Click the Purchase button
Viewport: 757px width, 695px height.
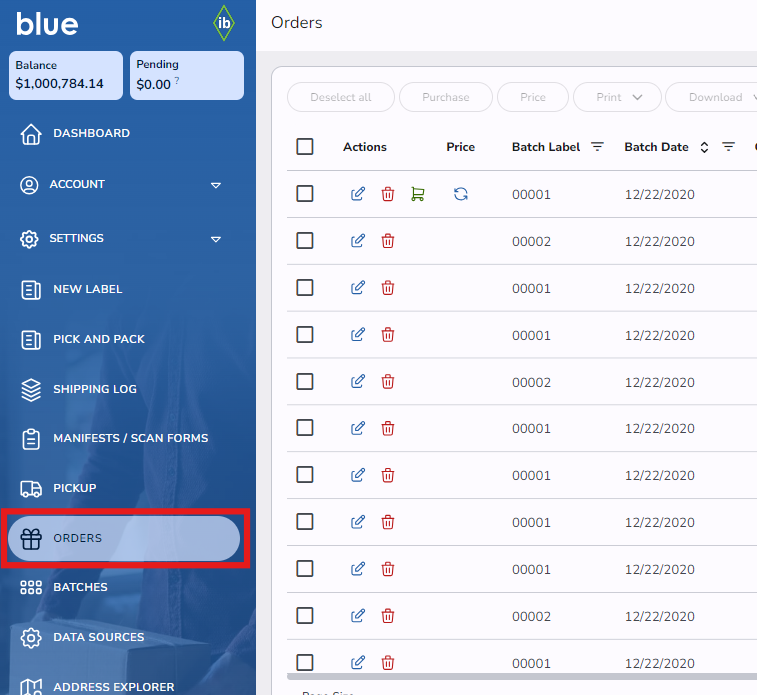[x=445, y=97]
